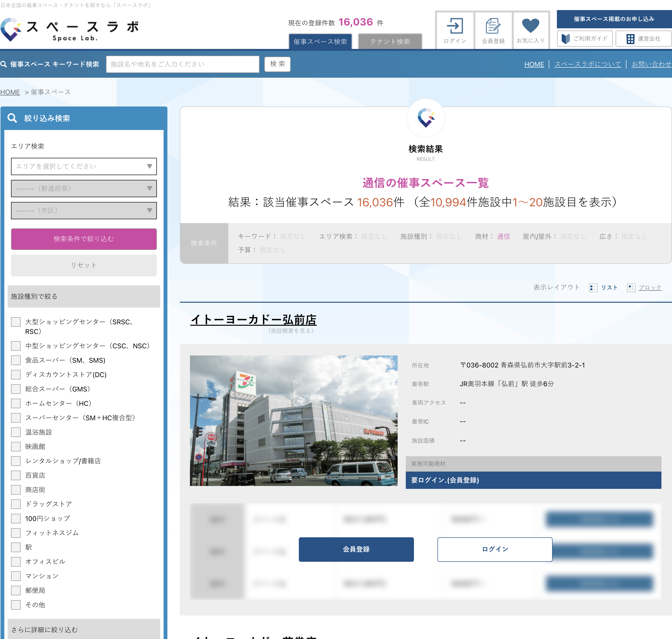Click HOME in the breadcrumb
672x639 pixels.
10,92
